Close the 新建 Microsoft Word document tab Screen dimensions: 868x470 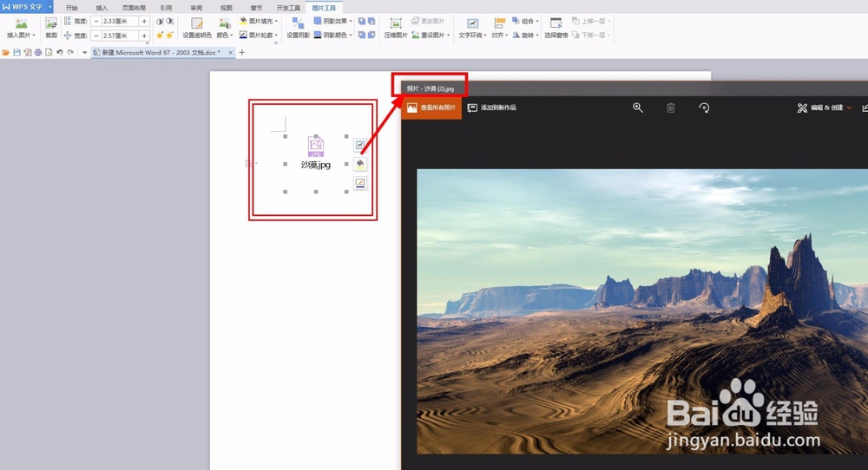click(230, 53)
